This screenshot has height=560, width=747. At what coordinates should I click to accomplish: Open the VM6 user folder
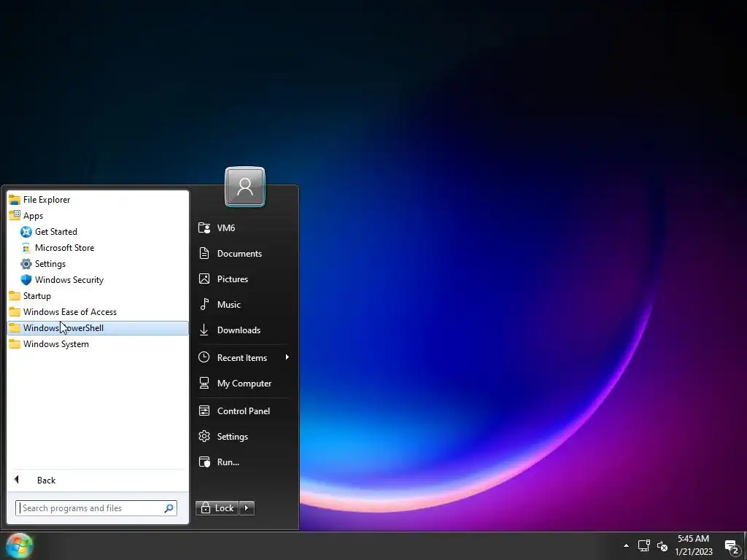(244, 228)
